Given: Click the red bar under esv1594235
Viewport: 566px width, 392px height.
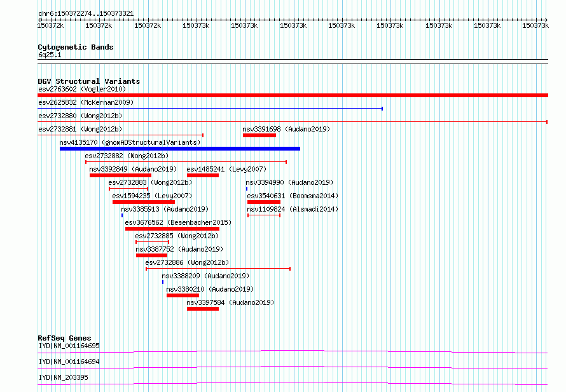Looking at the screenshot, I should pos(144,202).
